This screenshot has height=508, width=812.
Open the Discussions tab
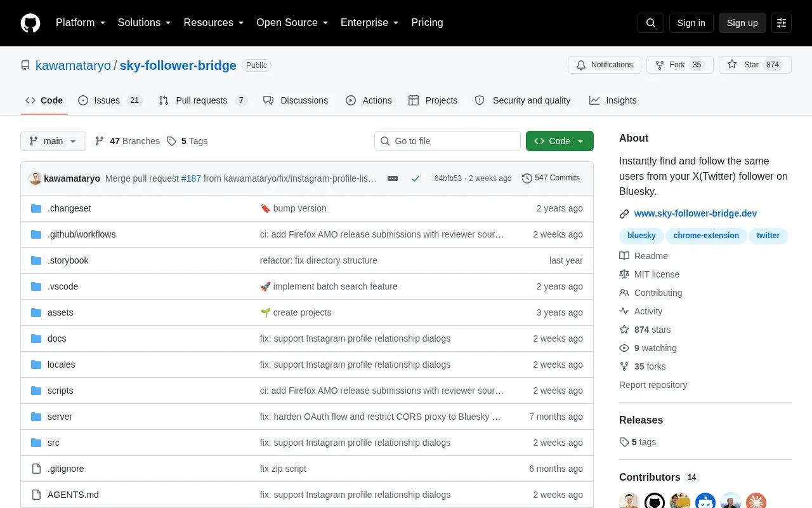coord(296,100)
